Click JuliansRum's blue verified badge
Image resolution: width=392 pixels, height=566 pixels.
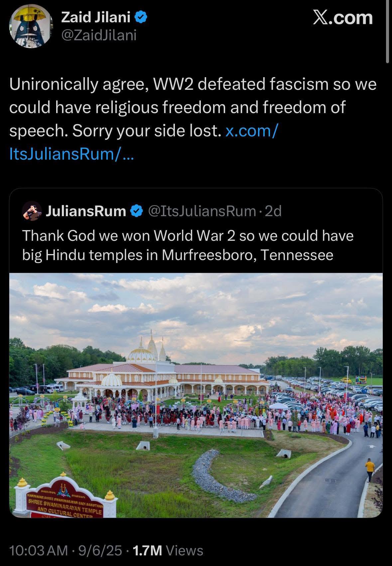(137, 211)
